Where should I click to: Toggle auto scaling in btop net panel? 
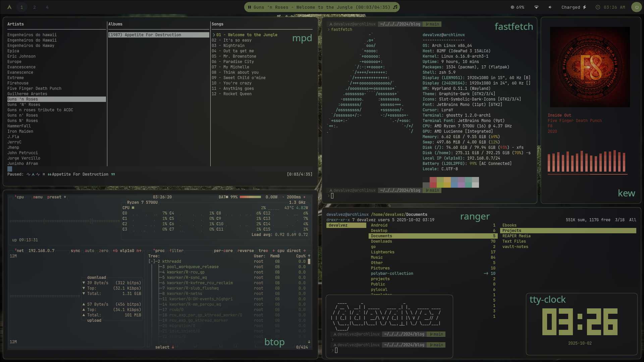[90, 251]
